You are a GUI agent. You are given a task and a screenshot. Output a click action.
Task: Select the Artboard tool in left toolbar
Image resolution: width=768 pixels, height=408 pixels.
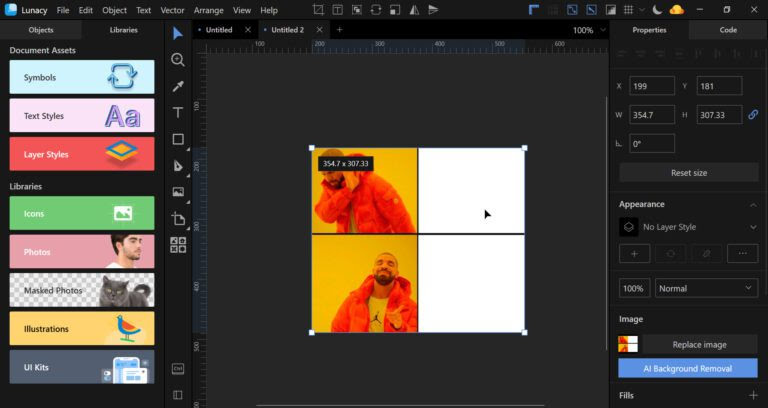pos(178,219)
